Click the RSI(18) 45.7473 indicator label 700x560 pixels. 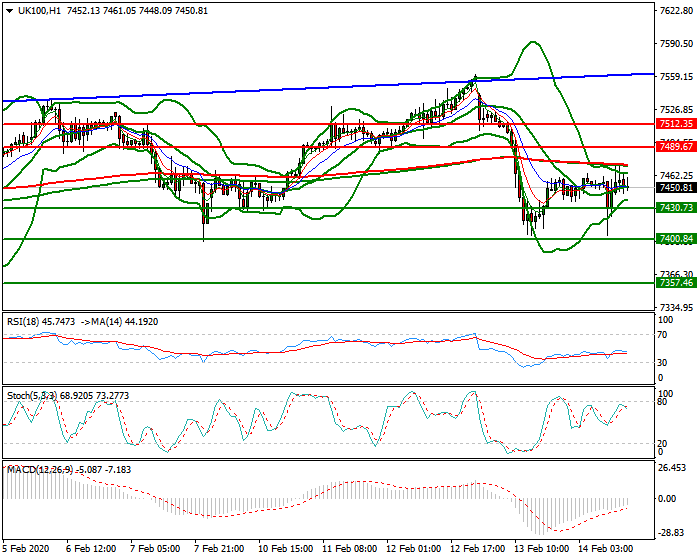click(x=41, y=322)
